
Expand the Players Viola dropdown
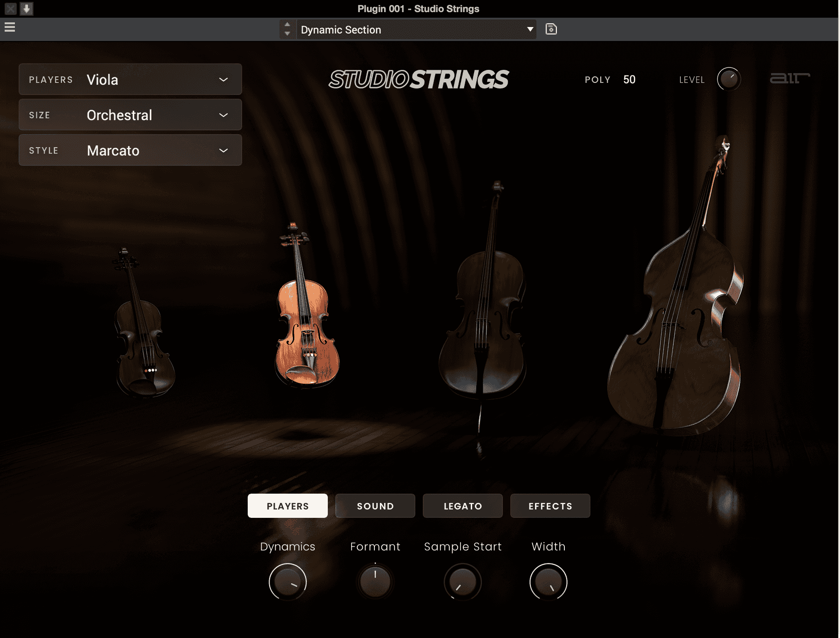pos(130,80)
